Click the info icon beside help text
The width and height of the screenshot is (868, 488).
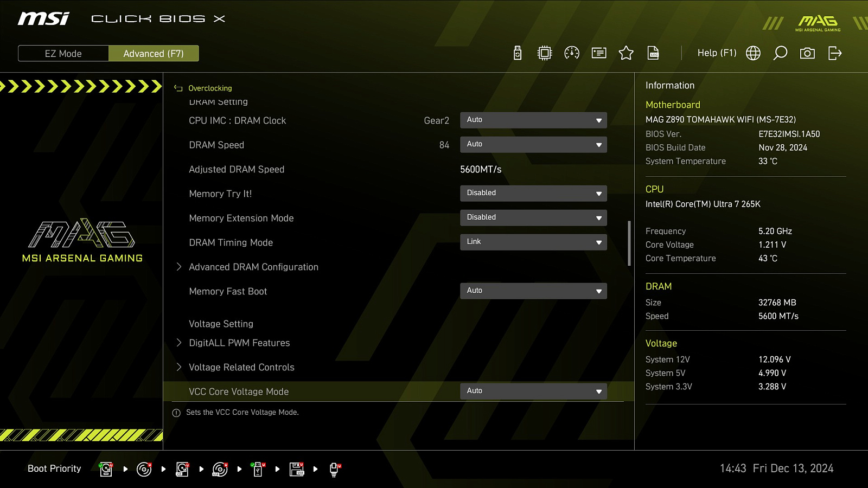coord(176,413)
